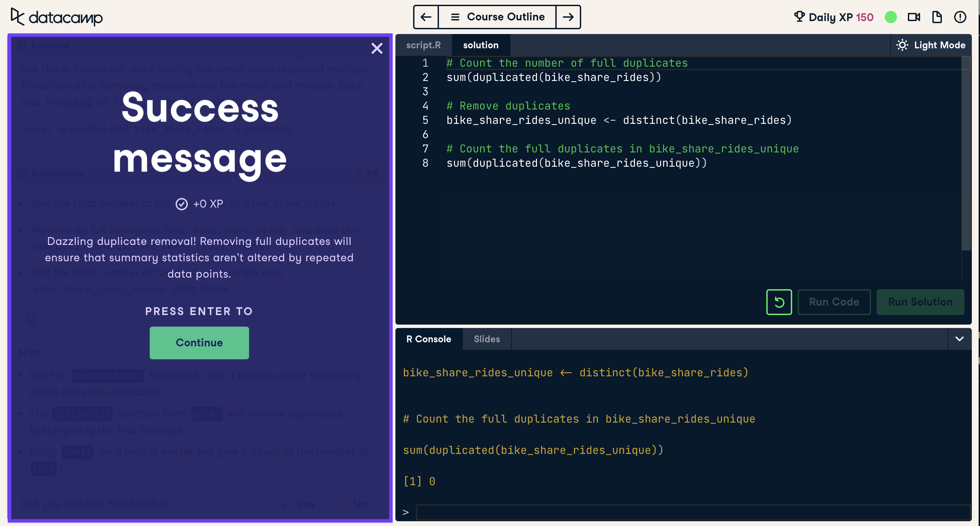Click the green status indicator dot
This screenshot has height=526, width=980.
[x=891, y=17]
